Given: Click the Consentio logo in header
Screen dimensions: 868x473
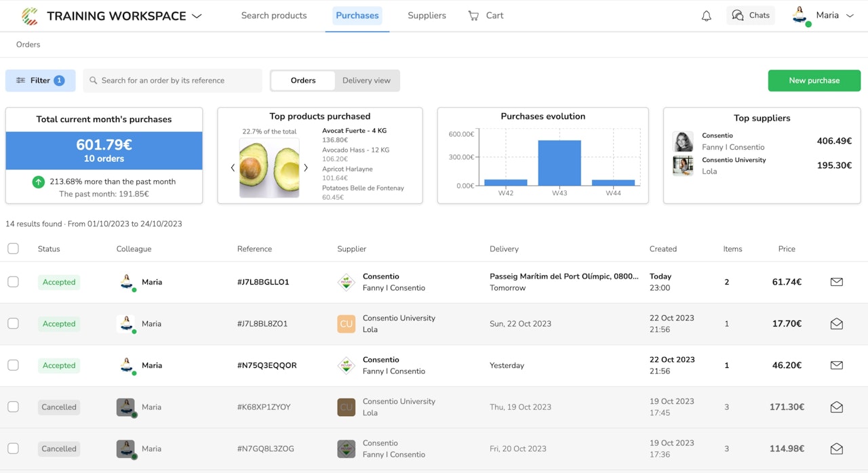Looking at the screenshot, I should [x=30, y=16].
